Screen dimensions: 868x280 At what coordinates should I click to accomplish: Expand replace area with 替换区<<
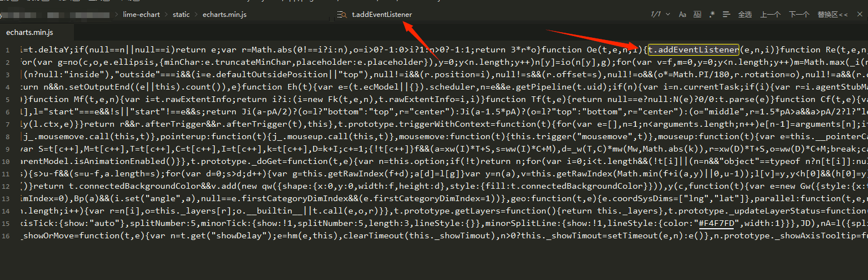832,14
